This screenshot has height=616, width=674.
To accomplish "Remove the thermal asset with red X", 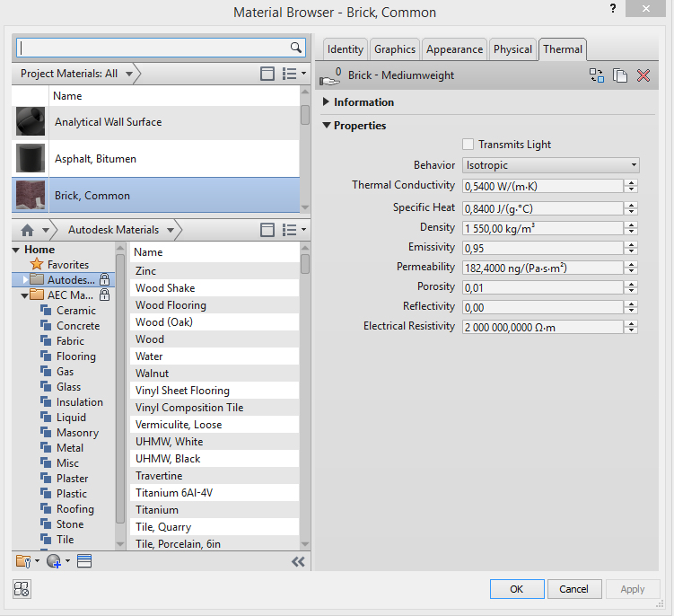I will [643, 75].
